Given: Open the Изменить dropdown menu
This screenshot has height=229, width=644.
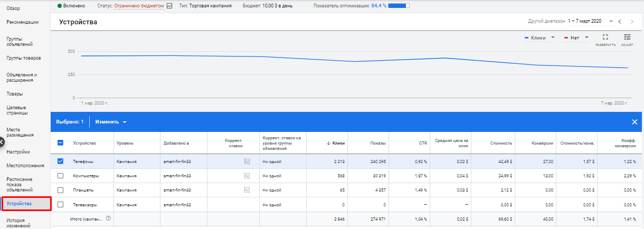Looking at the screenshot, I should 111,122.
